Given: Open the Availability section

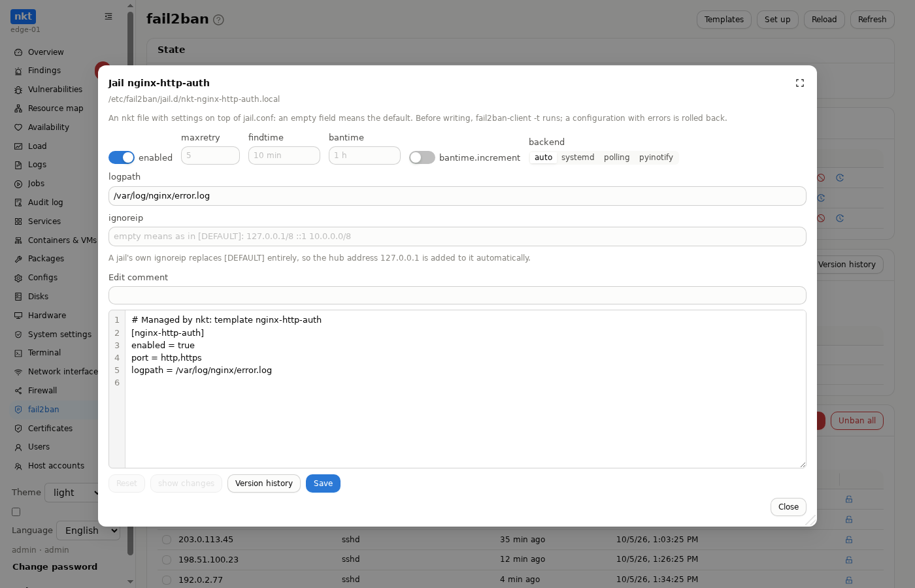Looking at the screenshot, I should click(48, 127).
